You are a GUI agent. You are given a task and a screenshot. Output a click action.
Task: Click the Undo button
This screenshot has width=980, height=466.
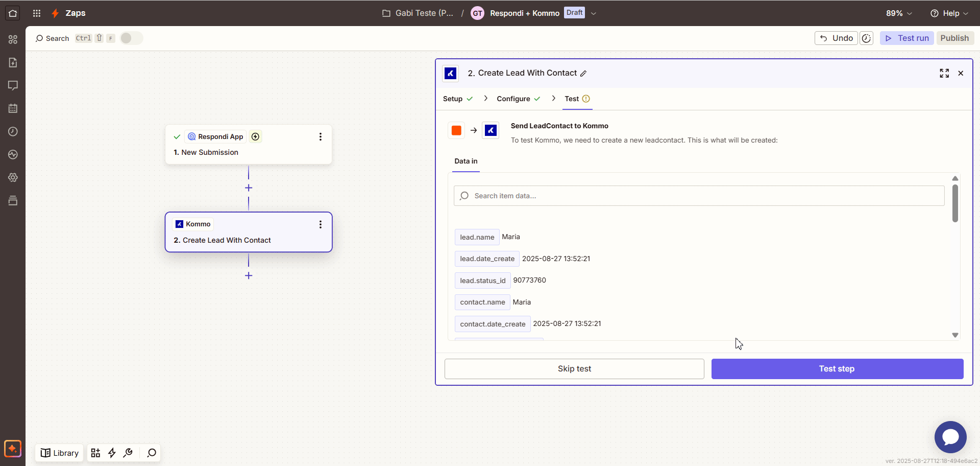pyautogui.click(x=836, y=38)
